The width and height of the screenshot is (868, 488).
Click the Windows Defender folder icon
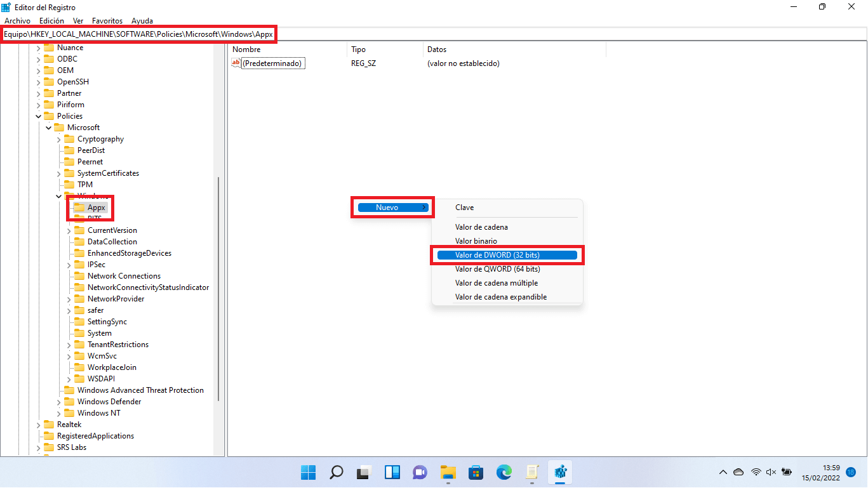click(x=69, y=402)
